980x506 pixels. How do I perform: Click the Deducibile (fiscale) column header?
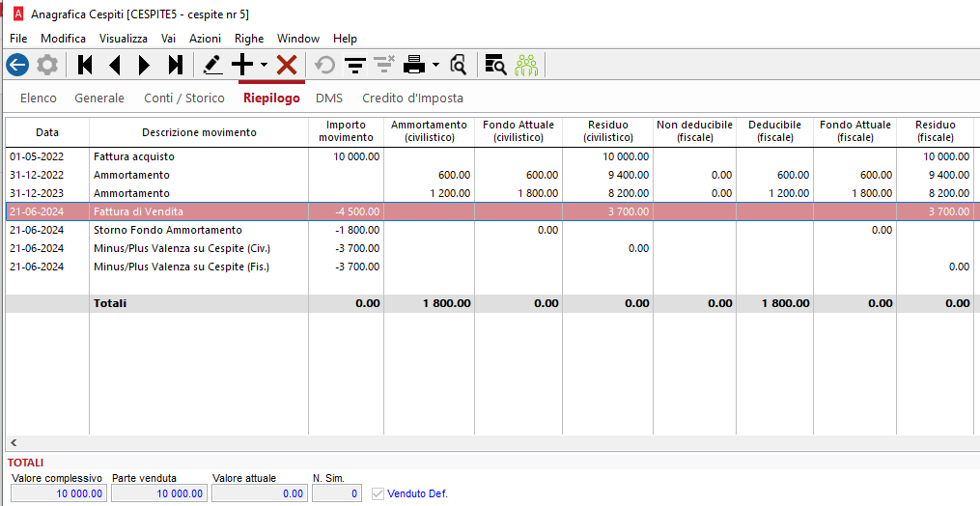[x=775, y=131]
